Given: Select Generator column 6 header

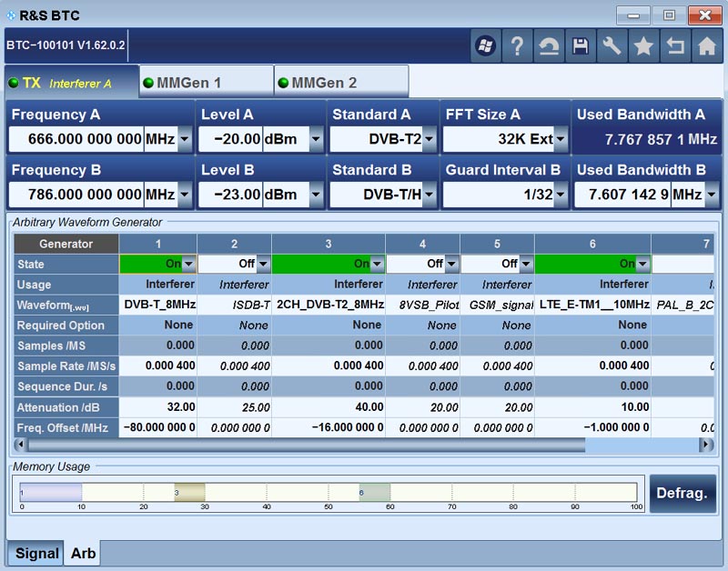Looking at the screenshot, I should [593, 244].
